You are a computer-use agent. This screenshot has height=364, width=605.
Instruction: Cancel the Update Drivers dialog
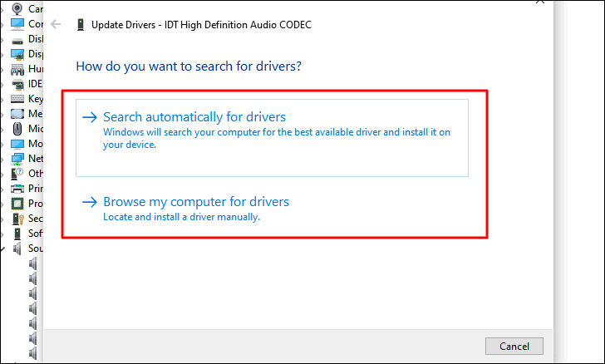click(514, 347)
